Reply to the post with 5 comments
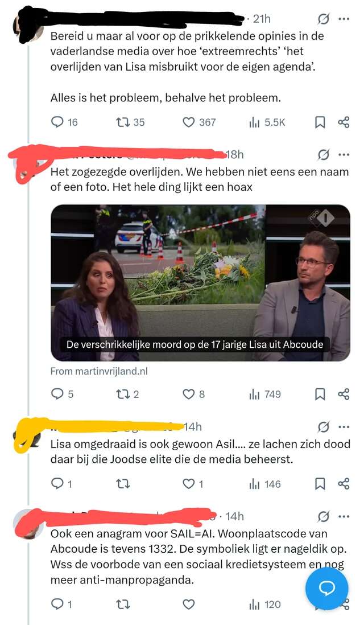The image size is (364, 625). click(x=62, y=394)
